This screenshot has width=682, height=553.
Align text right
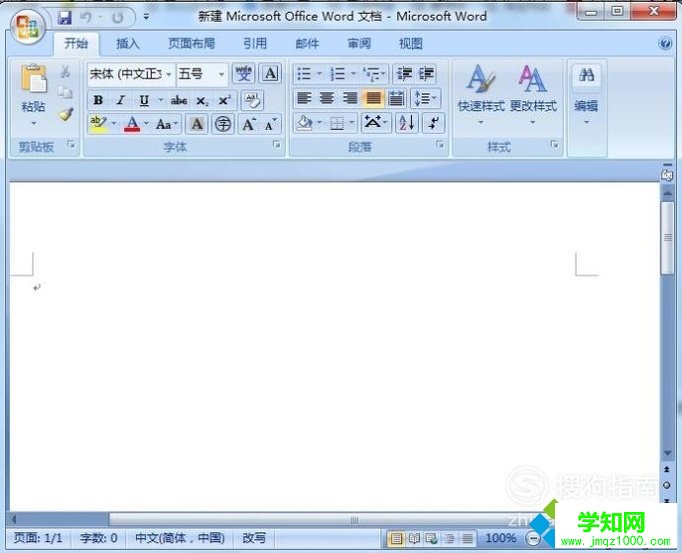350,98
